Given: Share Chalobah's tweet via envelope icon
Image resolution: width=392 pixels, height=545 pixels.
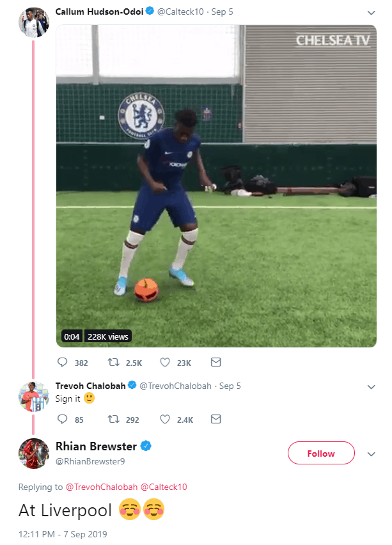Looking at the screenshot, I should click(x=216, y=419).
